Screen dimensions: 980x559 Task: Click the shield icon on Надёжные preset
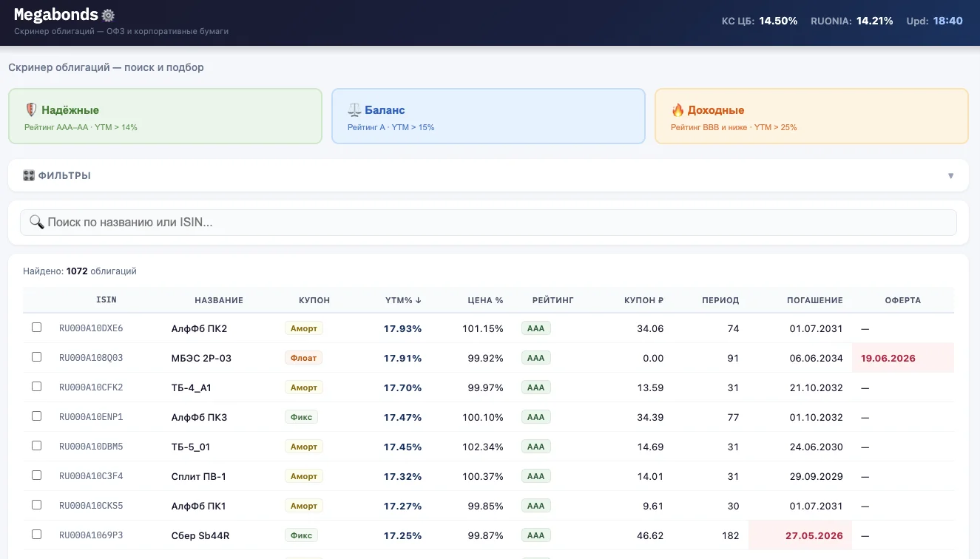click(31, 110)
